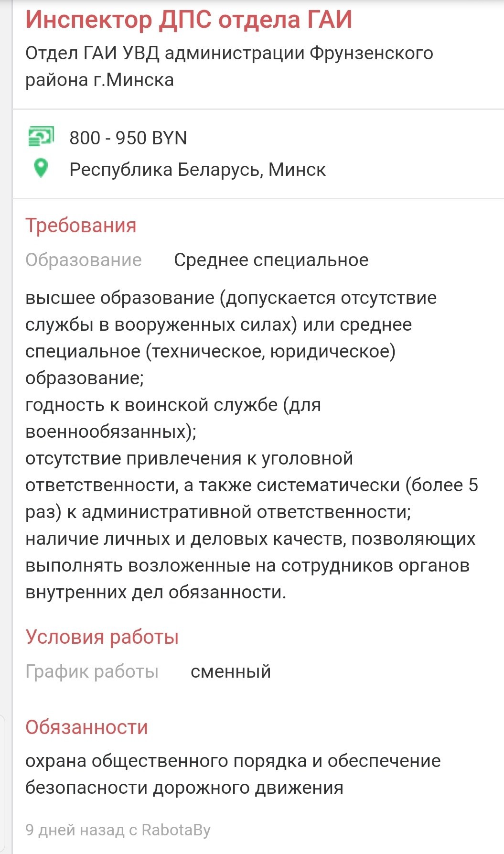Click the годность к воинской службе line
The height and width of the screenshot is (854, 504).
pyautogui.click(x=173, y=418)
